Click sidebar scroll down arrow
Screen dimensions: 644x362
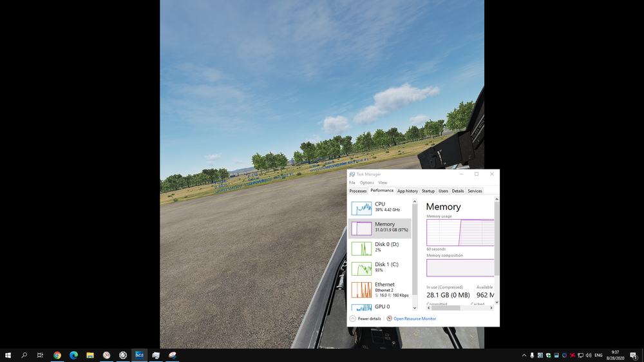coord(414,308)
